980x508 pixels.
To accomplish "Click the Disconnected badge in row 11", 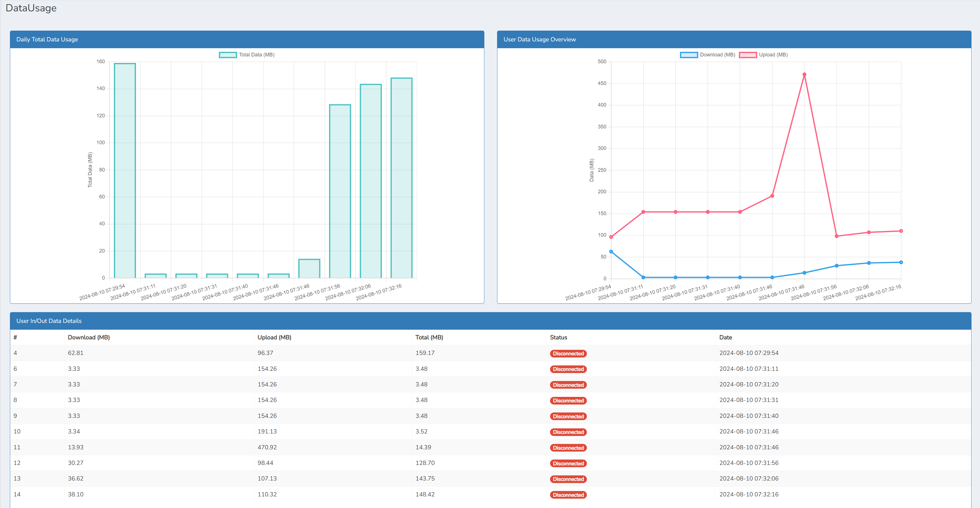I will pos(568,448).
